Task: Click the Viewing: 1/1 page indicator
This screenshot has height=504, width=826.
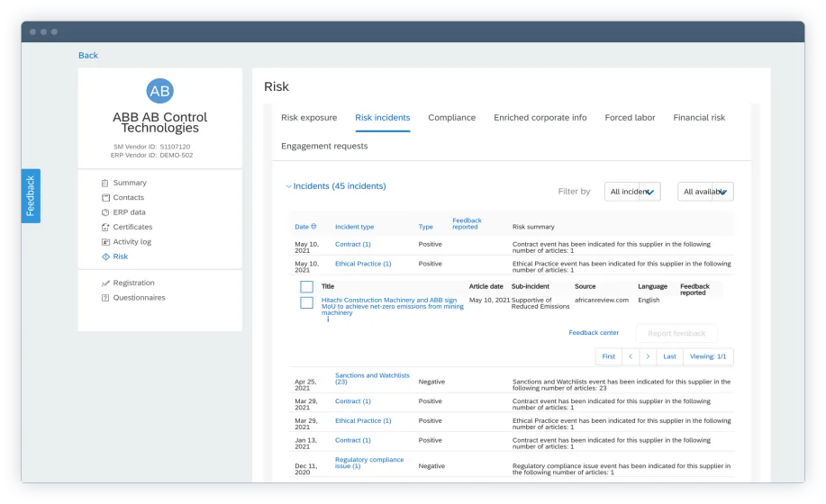Action: tap(708, 356)
